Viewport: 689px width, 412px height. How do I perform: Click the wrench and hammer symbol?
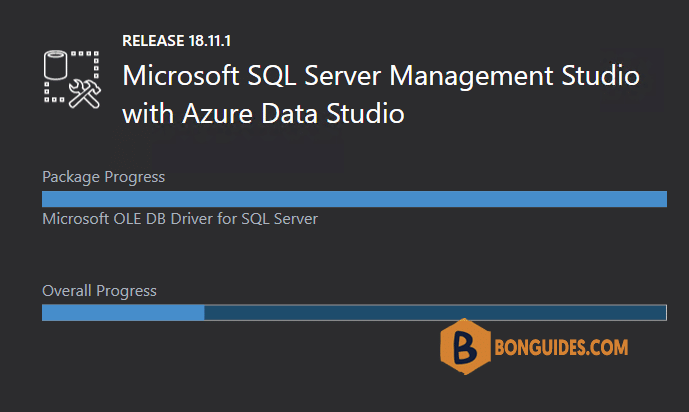click(x=85, y=94)
